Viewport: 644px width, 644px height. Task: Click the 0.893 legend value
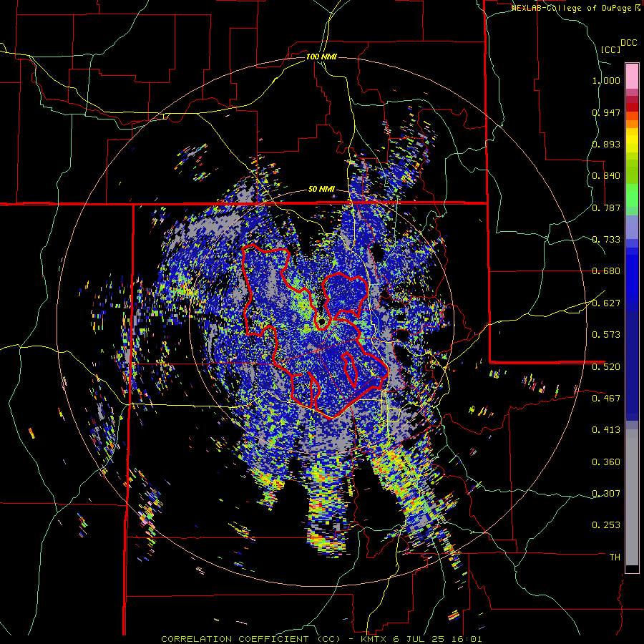pyautogui.click(x=606, y=144)
